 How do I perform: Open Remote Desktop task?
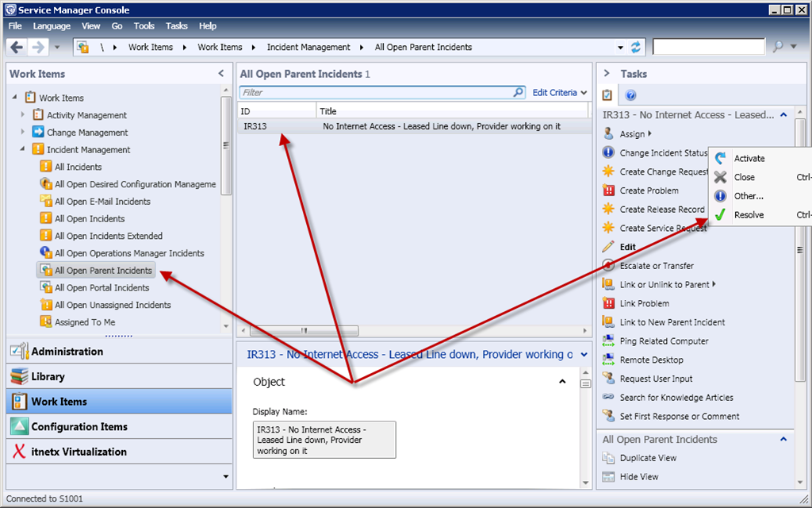651,360
